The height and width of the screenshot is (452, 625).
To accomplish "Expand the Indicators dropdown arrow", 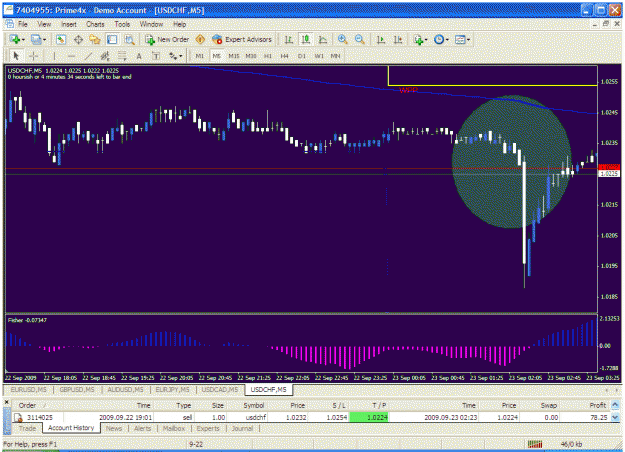I will tap(426, 39).
